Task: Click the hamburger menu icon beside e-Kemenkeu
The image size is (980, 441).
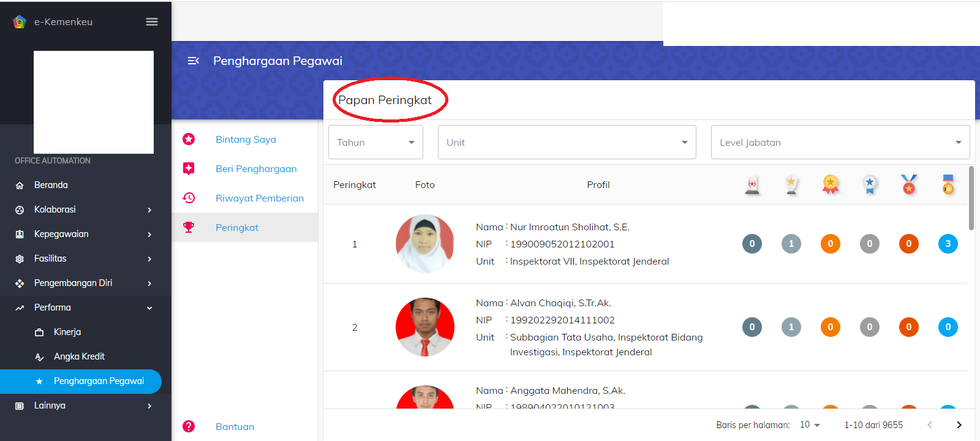Action: click(152, 22)
